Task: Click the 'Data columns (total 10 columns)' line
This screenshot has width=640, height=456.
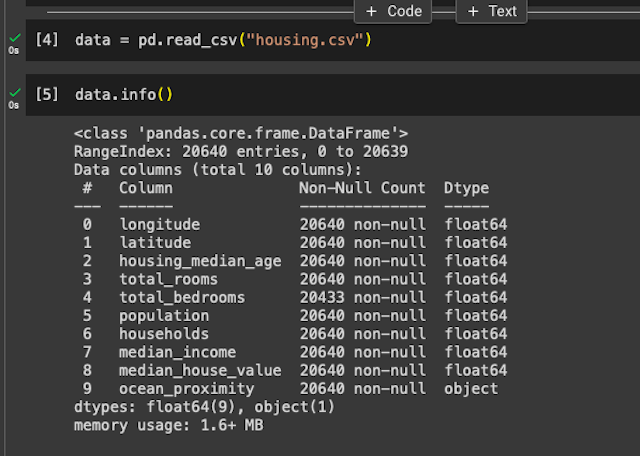Action: (x=218, y=170)
